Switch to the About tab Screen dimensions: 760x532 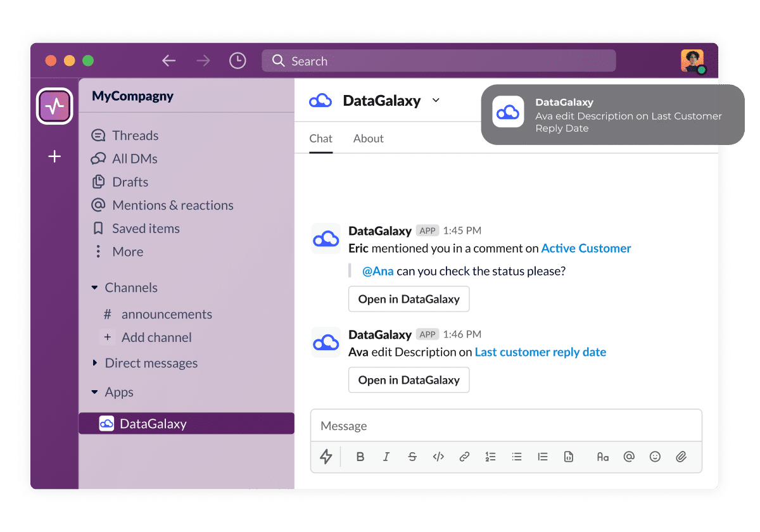[368, 139]
